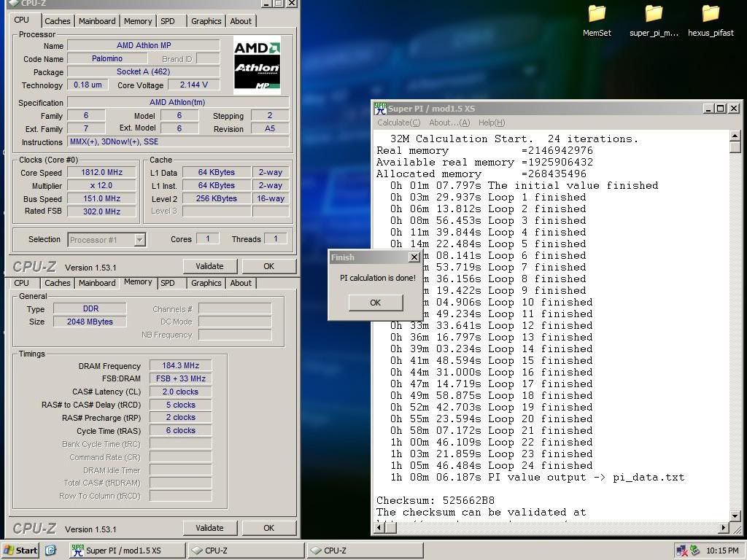Open the About...(A) menu in Super PI
Screen dimensions: 747x560
(449, 122)
